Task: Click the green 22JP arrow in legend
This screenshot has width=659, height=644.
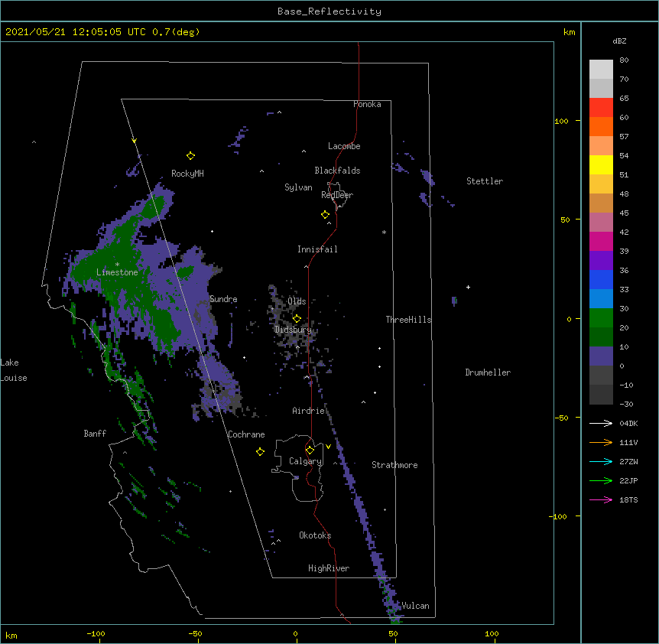Action: (601, 480)
